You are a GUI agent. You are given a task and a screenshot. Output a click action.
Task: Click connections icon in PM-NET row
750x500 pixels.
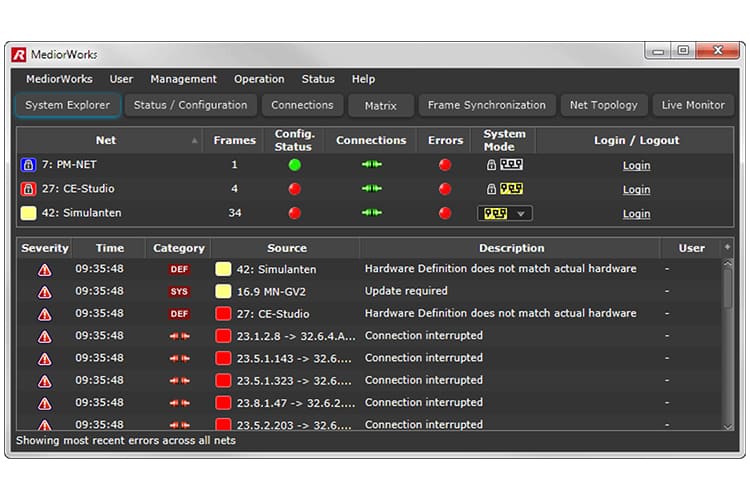372,165
